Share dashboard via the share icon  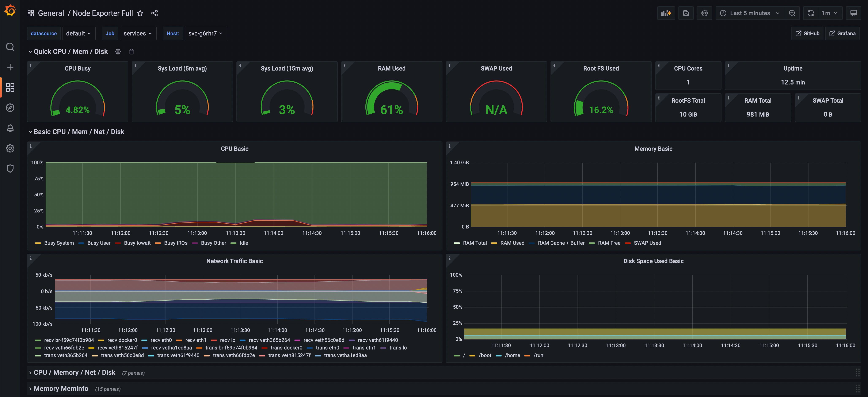(x=154, y=13)
